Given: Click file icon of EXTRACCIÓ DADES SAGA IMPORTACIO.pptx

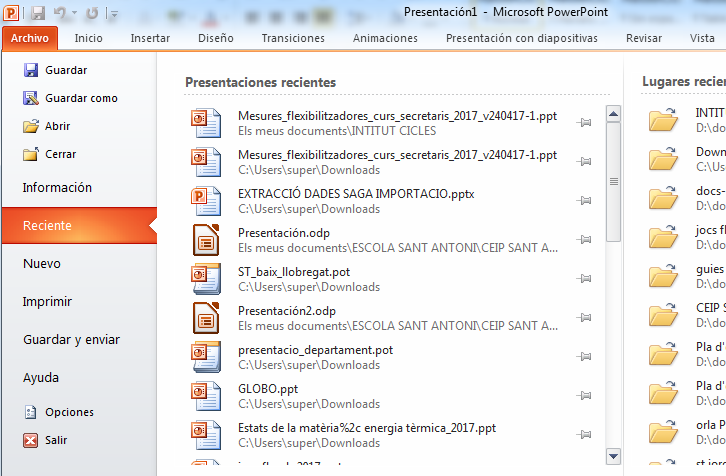Looking at the screenshot, I should 206,200.
